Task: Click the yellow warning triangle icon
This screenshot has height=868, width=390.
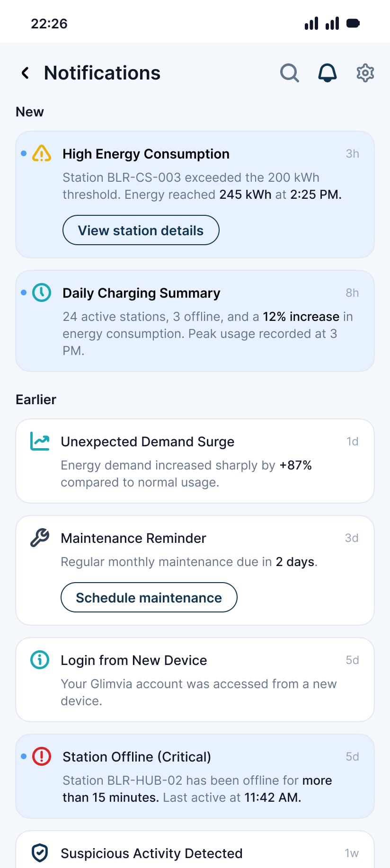Action: coord(42,153)
